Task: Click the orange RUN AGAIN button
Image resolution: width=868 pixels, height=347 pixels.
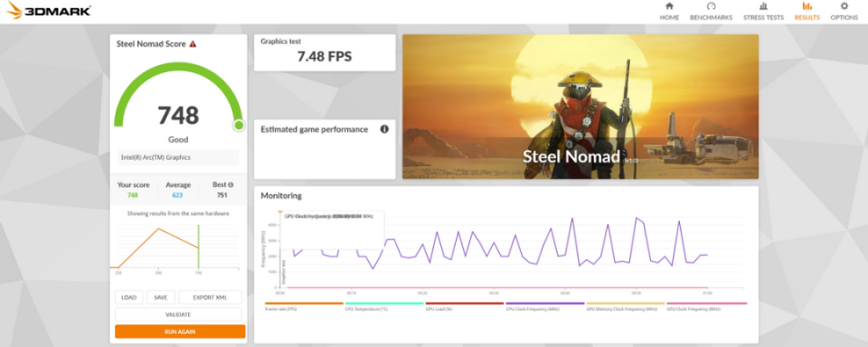Action: (x=180, y=332)
